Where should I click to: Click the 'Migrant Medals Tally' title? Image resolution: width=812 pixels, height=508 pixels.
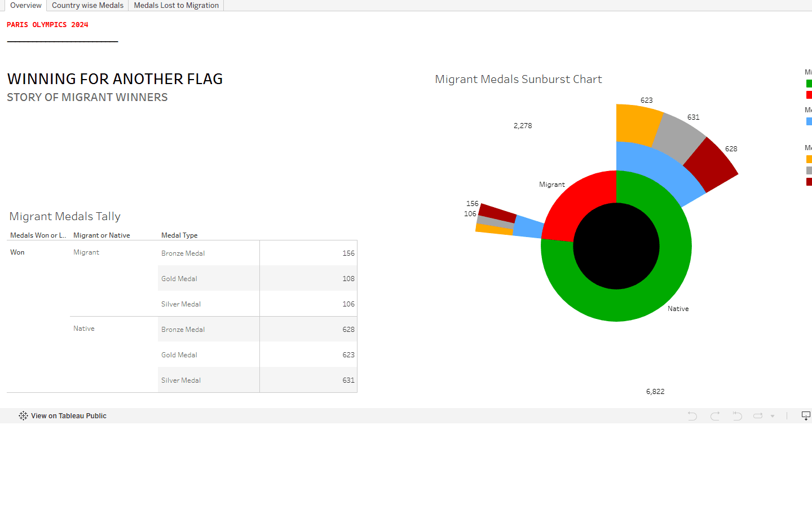tap(65, 216)
